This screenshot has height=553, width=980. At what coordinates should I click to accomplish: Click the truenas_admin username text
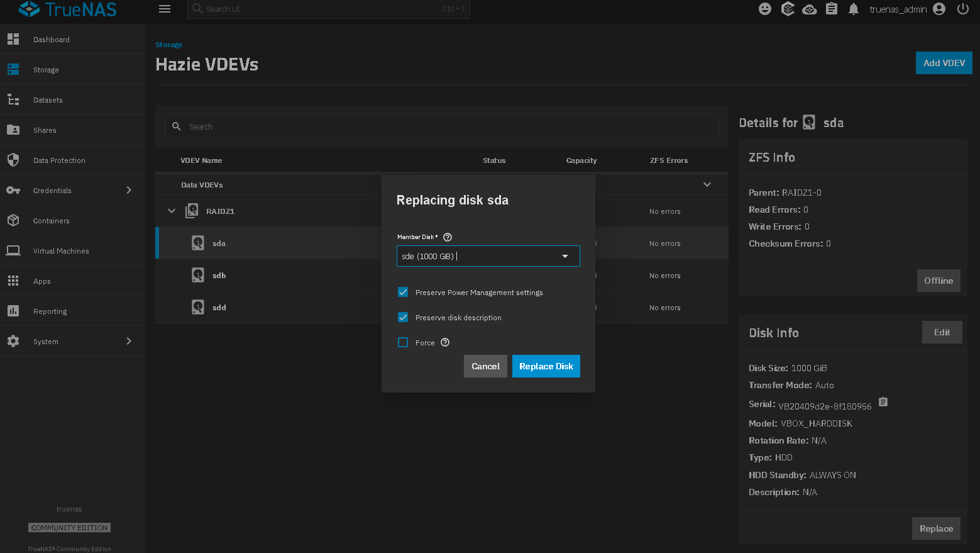point(898,9)
